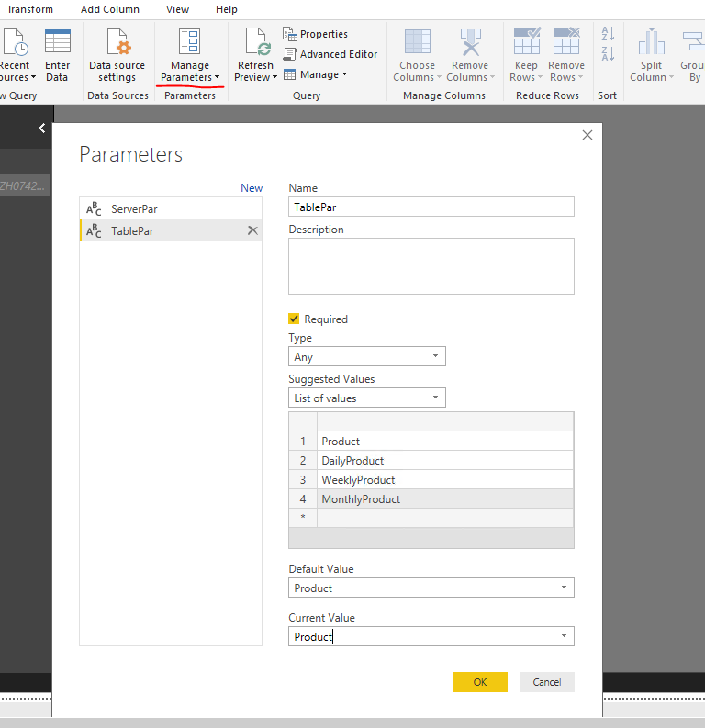Open query Properties
Screen dimensions: 705x728
point(315,34)
